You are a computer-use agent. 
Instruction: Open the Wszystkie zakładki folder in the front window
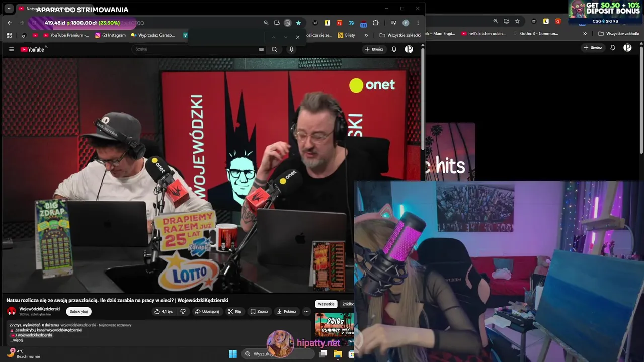(400, 35)
